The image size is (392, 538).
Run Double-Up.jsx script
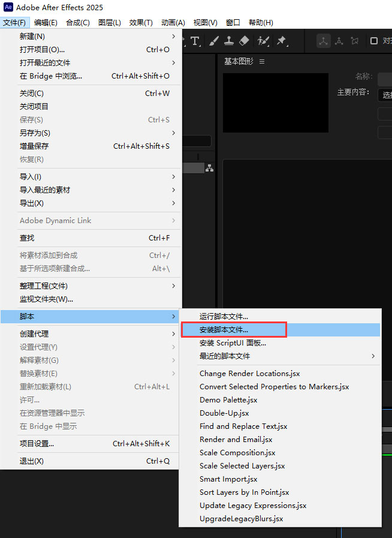pyautogui.click(x=280, y=413)
